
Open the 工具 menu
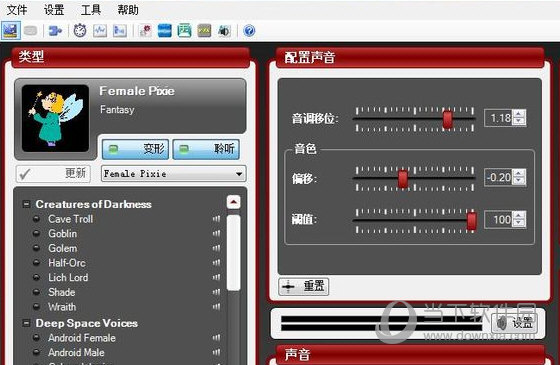click(x=91, y=10)
